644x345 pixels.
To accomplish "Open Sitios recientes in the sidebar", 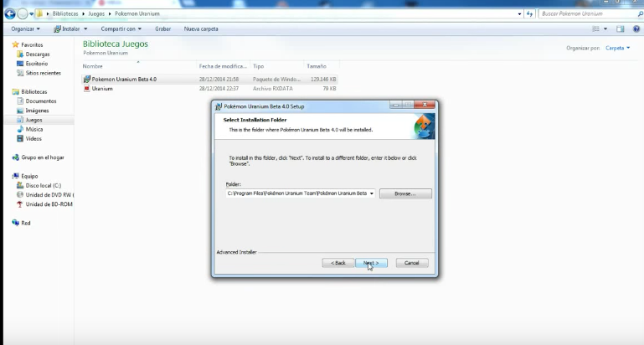I will point(39,73).
